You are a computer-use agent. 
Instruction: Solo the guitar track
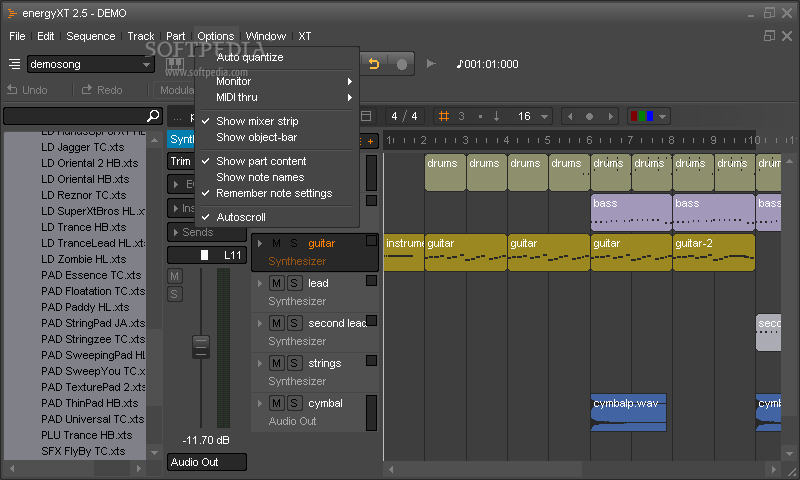click(294, 243)
